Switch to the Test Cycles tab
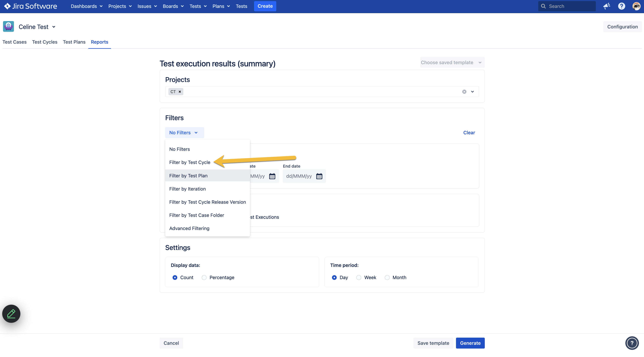Screen dimensions: 644x357 [45, 42]
